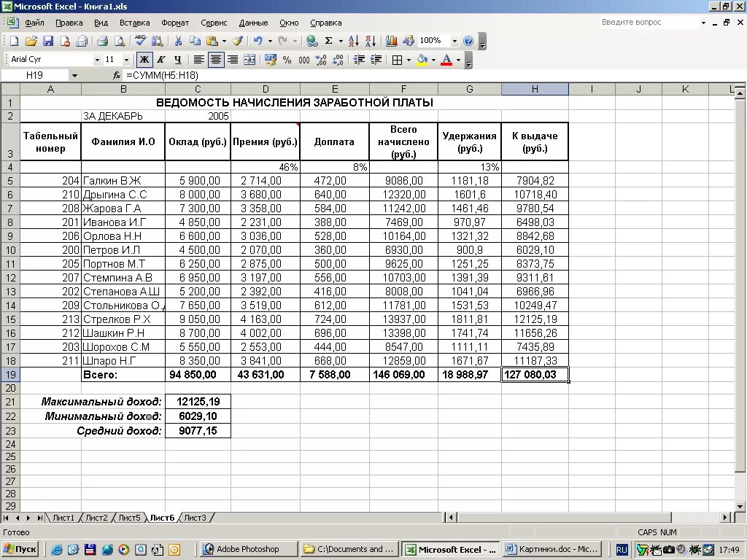Copy selection with Copy icon
This screenshot has width=747, height=560.
tap(195, 41)
